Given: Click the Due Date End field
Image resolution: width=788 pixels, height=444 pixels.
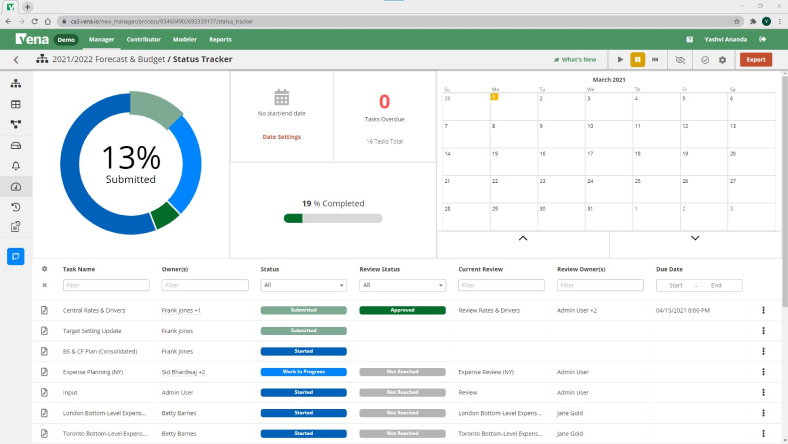Looking at the screenshot, I should 717,285.
